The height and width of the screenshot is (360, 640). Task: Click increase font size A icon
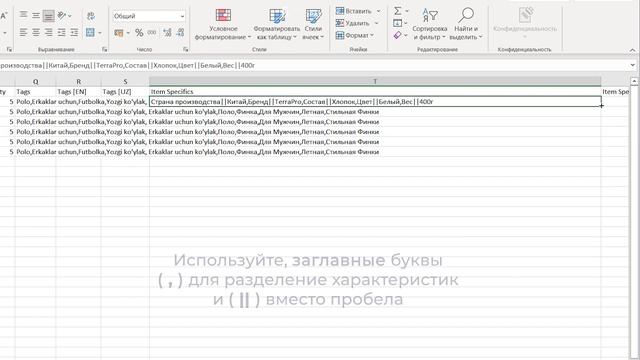4,16
